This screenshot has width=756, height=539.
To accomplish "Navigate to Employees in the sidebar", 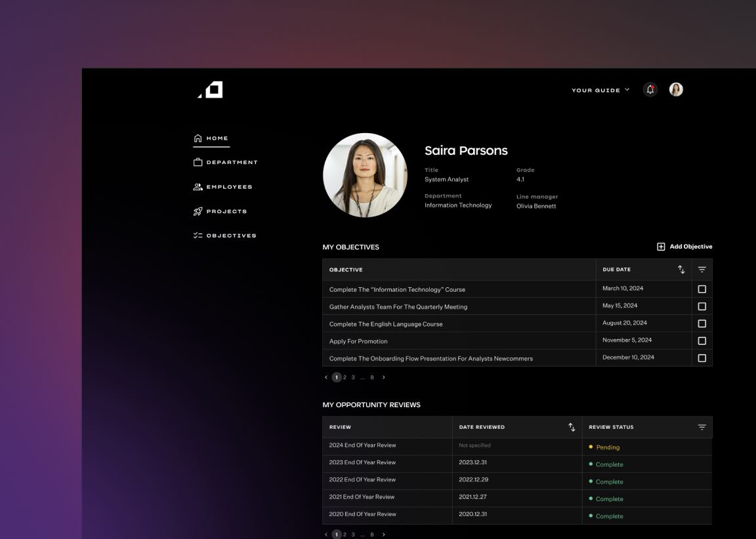I will (x=229, y=187).
